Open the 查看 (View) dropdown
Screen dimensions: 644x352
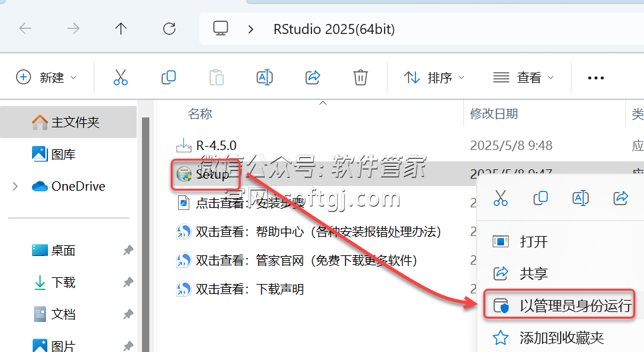point(523,77)
